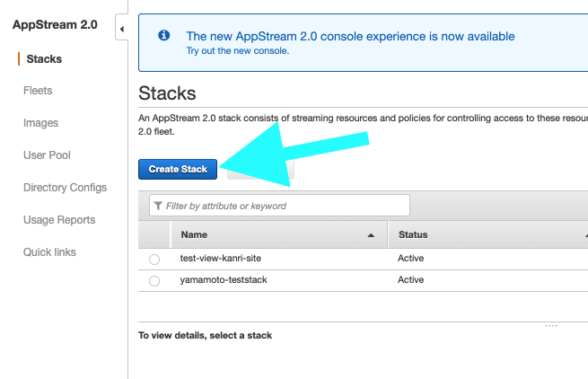
Task: Click the Stacks page heading
Action: 167,93
